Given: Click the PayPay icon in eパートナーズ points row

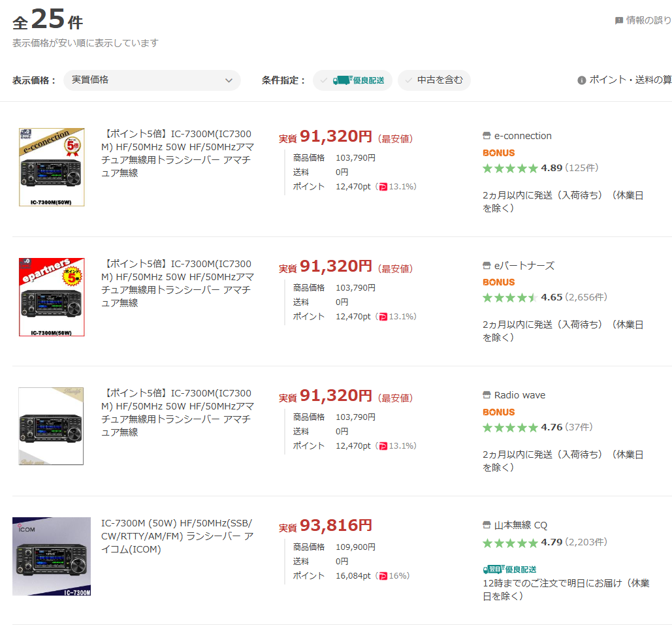Looking at the screenshot, I should [x=383, y=317].
